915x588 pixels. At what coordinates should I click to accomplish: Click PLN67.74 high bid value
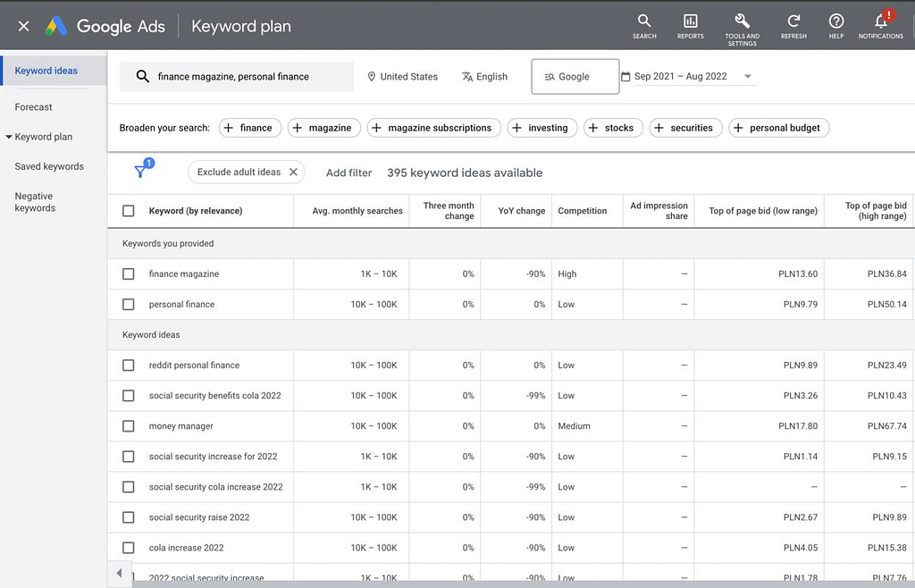tap(886, 426)
